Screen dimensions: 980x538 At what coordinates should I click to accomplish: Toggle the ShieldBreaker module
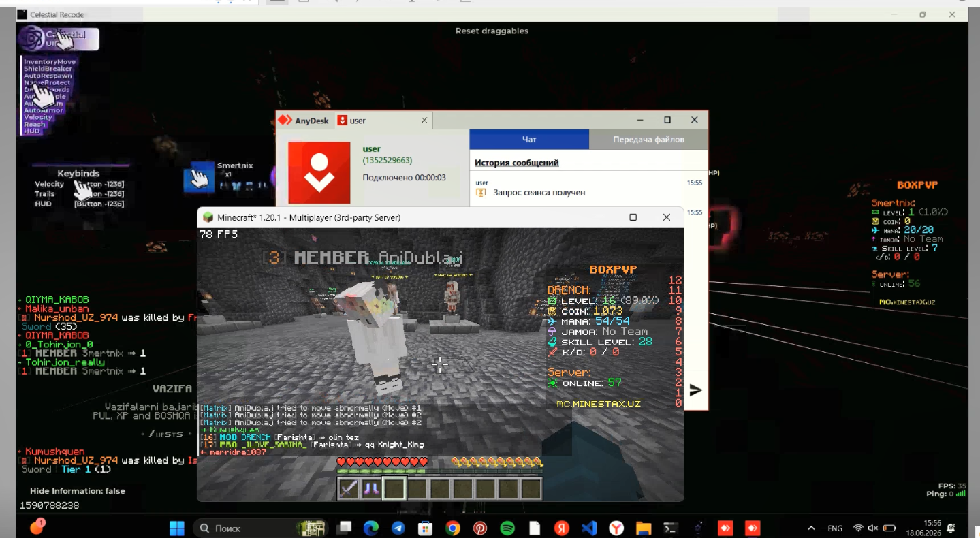48,69
